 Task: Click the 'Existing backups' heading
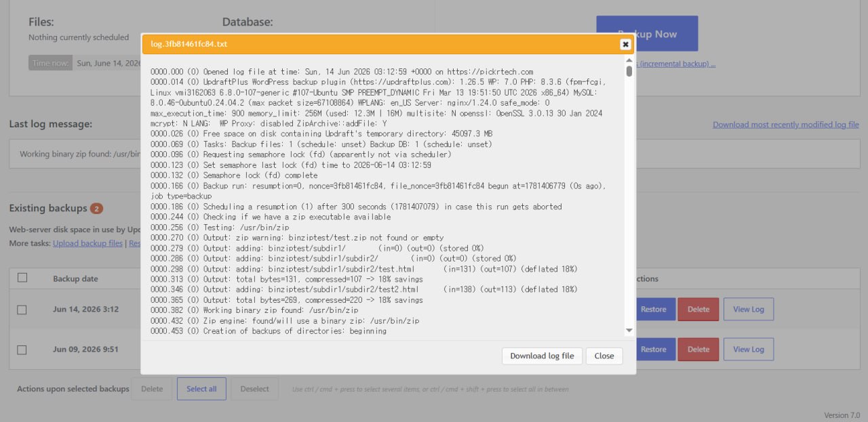[48, 208]
